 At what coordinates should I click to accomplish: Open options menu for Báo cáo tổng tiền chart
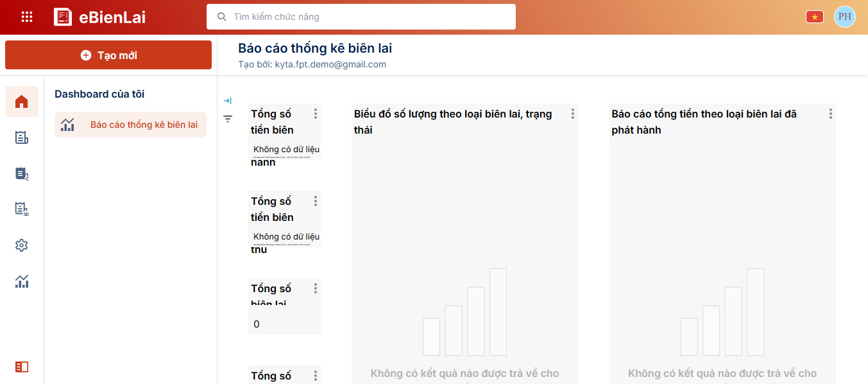[830, 114]
